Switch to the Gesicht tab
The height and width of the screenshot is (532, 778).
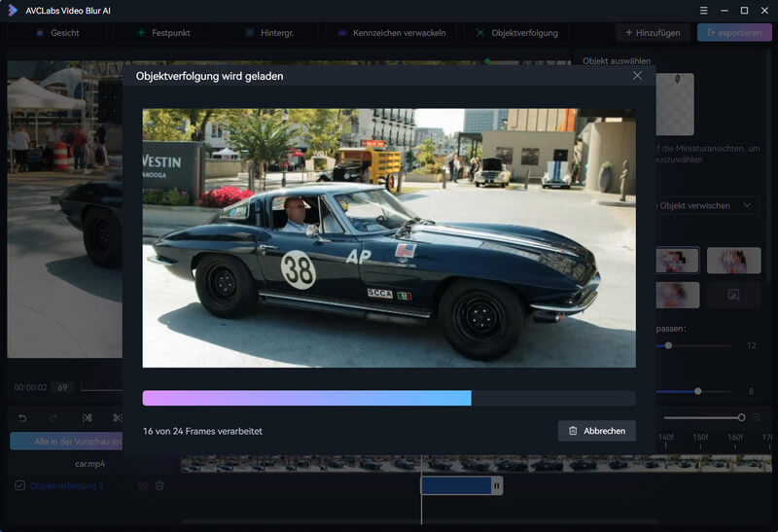(57, 33)
